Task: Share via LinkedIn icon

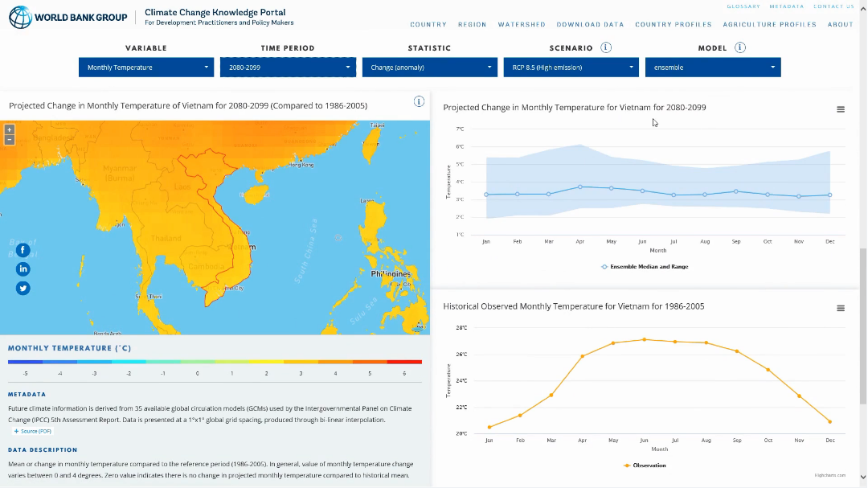Action: pyautogui.click(x=23, y=269)
